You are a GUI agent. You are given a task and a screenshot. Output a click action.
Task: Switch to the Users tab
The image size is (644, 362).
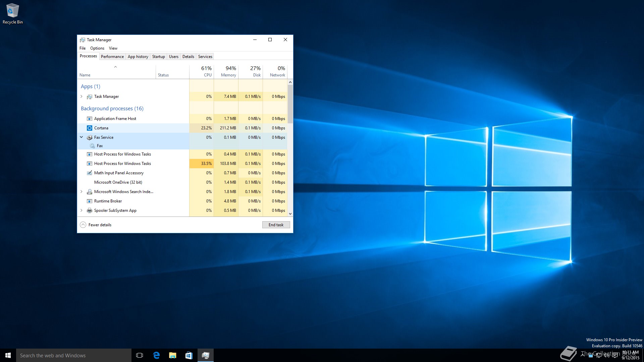coord(174,57)
